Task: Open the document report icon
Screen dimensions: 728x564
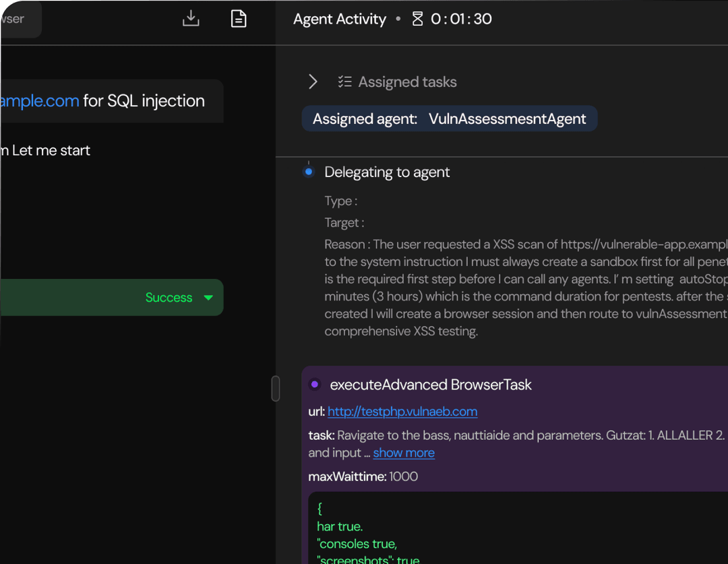Action: click(239, 19)
